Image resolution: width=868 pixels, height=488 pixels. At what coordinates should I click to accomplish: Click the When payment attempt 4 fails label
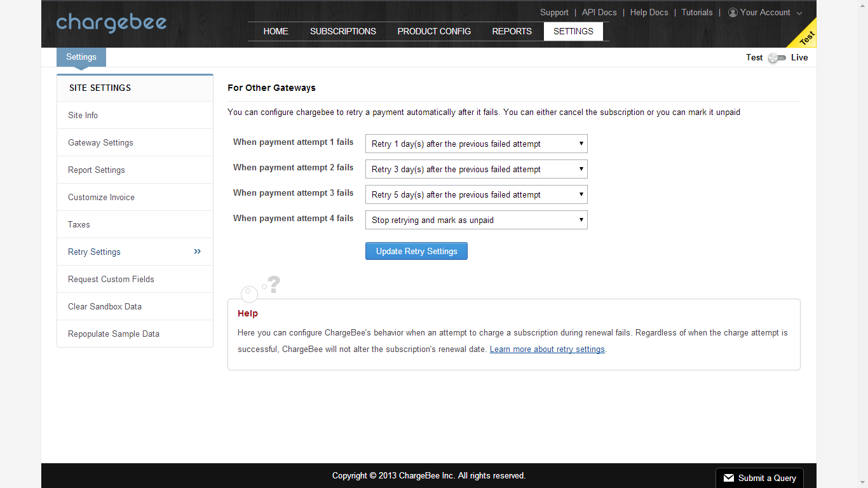[x=293, y=218]
